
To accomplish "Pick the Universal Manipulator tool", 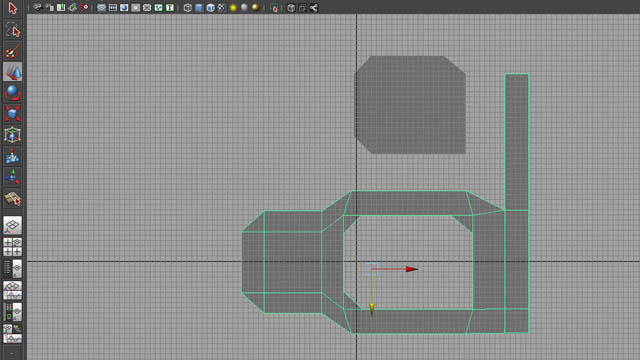I will (x=12, y=135).
